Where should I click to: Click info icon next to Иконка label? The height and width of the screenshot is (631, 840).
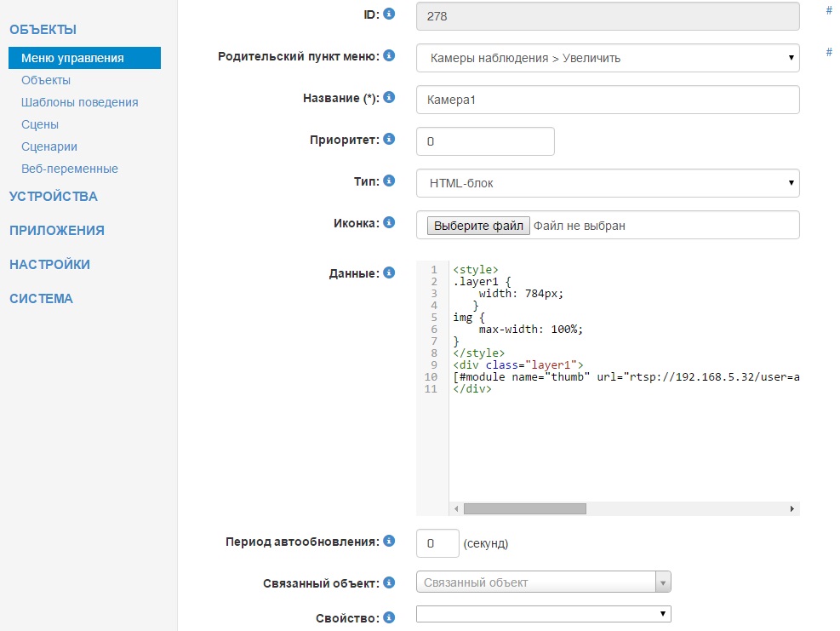(389, 222)
